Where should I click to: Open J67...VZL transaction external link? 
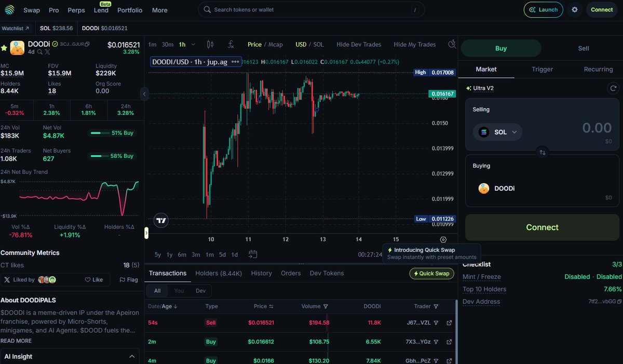click(449, 323)
